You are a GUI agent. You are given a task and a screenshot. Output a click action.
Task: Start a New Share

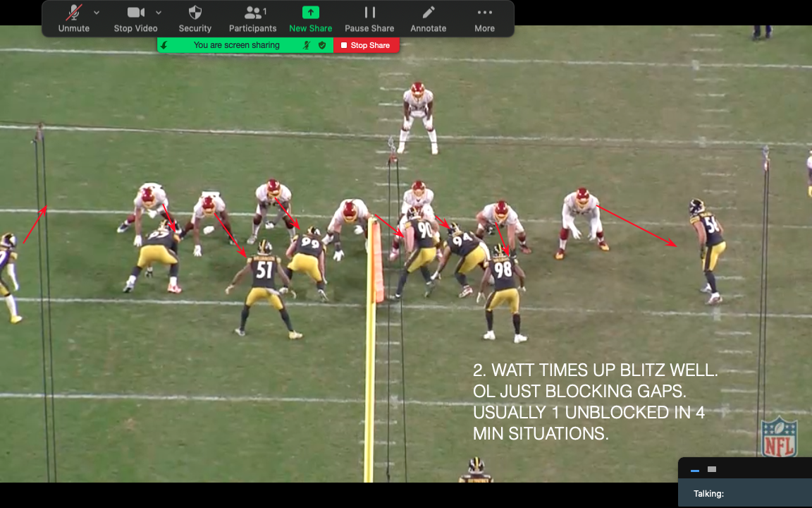click(310, 18)
